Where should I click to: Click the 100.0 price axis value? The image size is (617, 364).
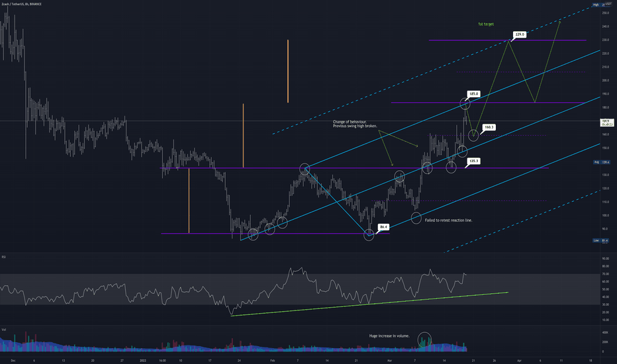[x=605, y=216]
